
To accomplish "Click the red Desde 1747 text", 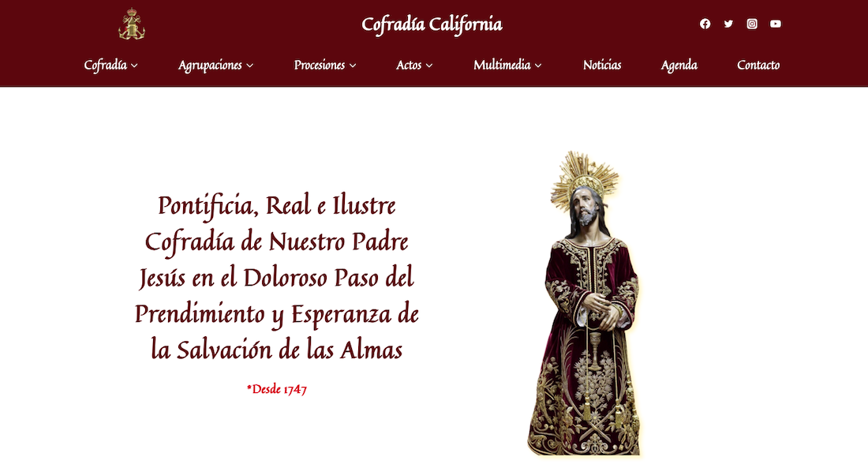I will tap(276, 389).
